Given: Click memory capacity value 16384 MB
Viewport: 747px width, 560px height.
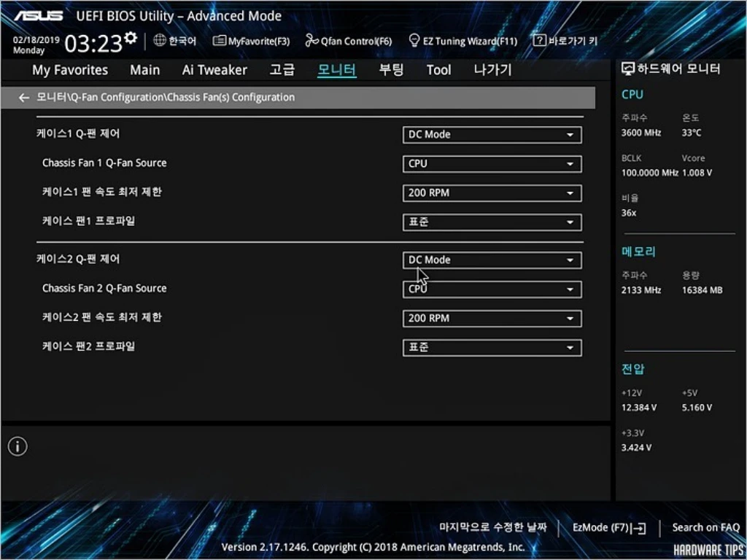Looking at the screenshot, I should click(703, 290).
